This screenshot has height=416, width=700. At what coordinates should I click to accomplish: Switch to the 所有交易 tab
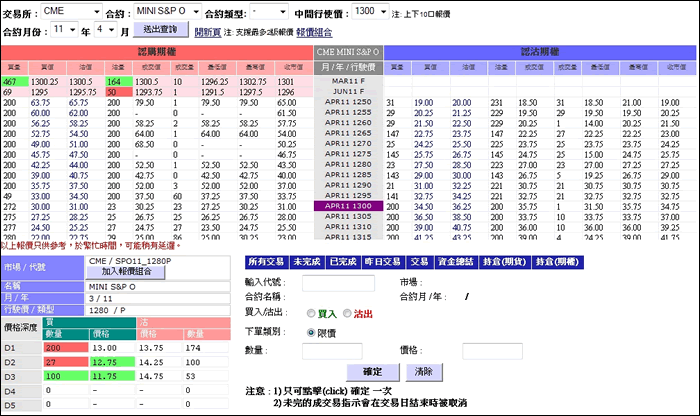266,261
